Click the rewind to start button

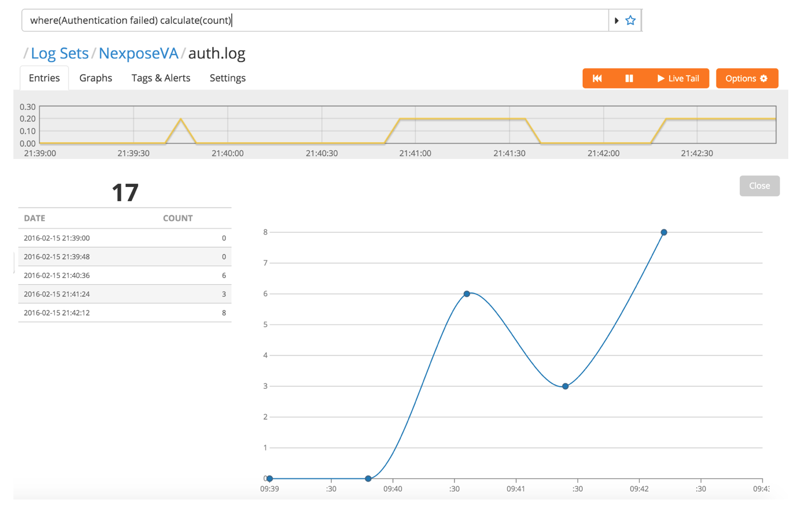pos(597,78)
